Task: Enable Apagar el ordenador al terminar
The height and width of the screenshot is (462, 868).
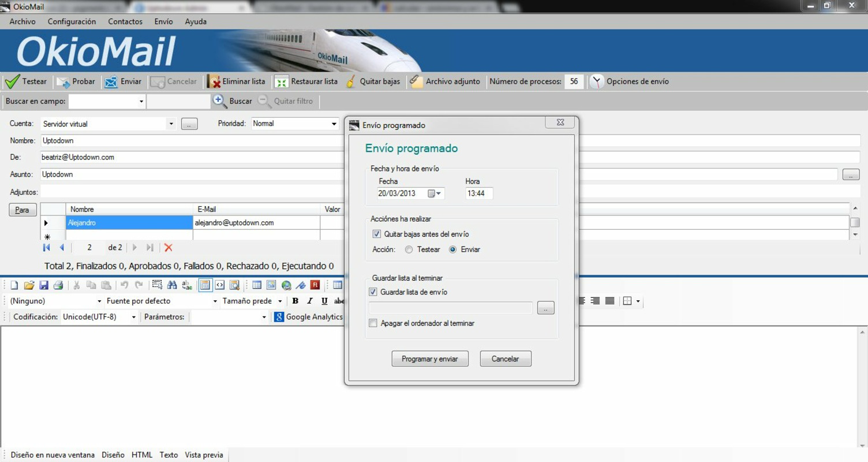Action: pyautogui.click(x=373, y=323)
